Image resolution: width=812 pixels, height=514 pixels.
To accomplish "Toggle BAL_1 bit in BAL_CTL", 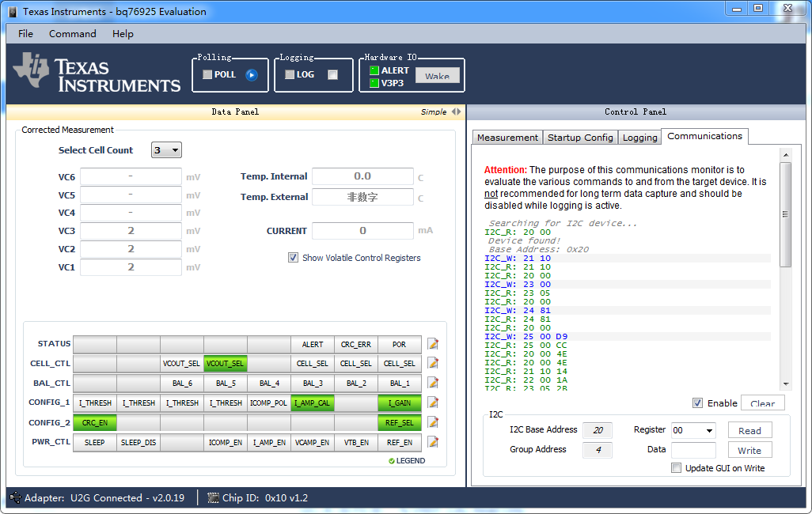I will [x=399, y=383].
